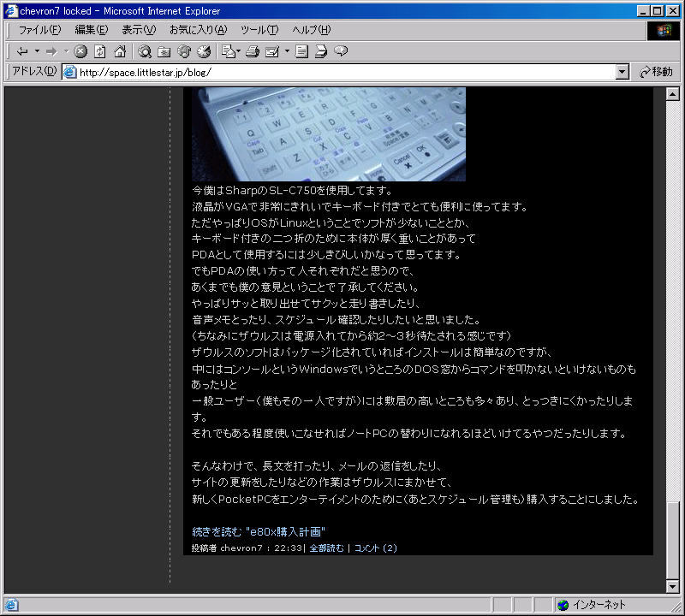Click the インターネット status text
This screenshot has height=616, width=685.
point(599,605)
